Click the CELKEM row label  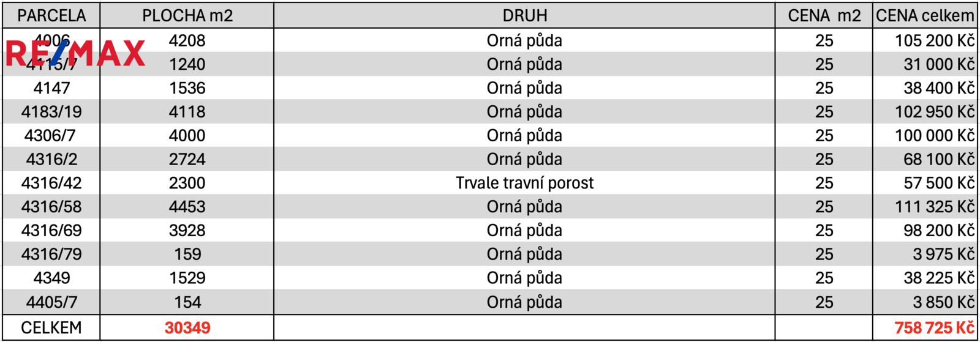click(x=51, y=328)
